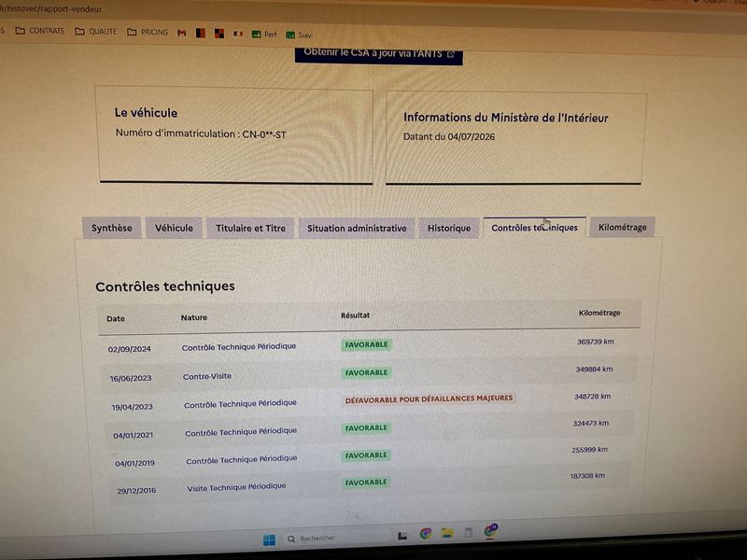Open the Historique tab
Image resolution: width=747 pixels, height=560 pixels.
(x=449, y=228)
